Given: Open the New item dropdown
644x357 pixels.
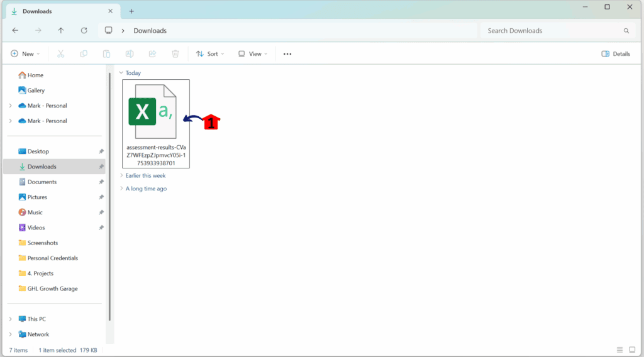Looking at the screenshot, I should pyautogui.click(x=25, y=54).
